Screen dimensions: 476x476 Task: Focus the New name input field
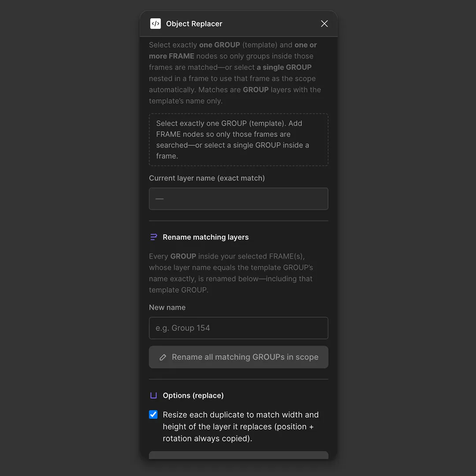point(238,328)
